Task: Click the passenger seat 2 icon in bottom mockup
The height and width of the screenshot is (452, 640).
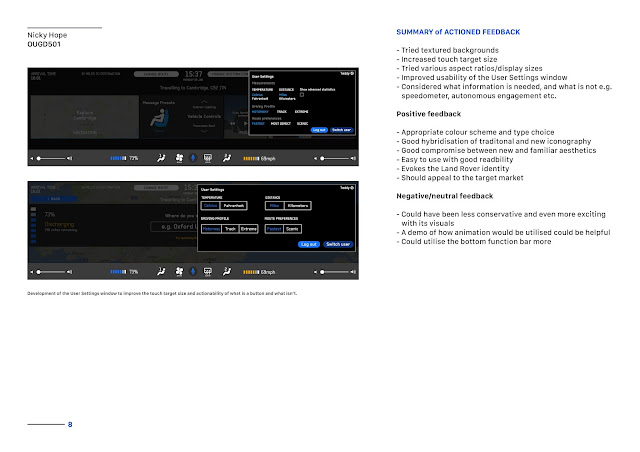Action: click(x=227, y=272)
